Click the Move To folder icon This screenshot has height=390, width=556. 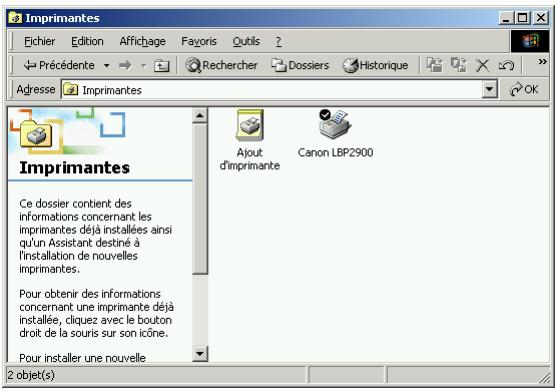tap(434, 65)
